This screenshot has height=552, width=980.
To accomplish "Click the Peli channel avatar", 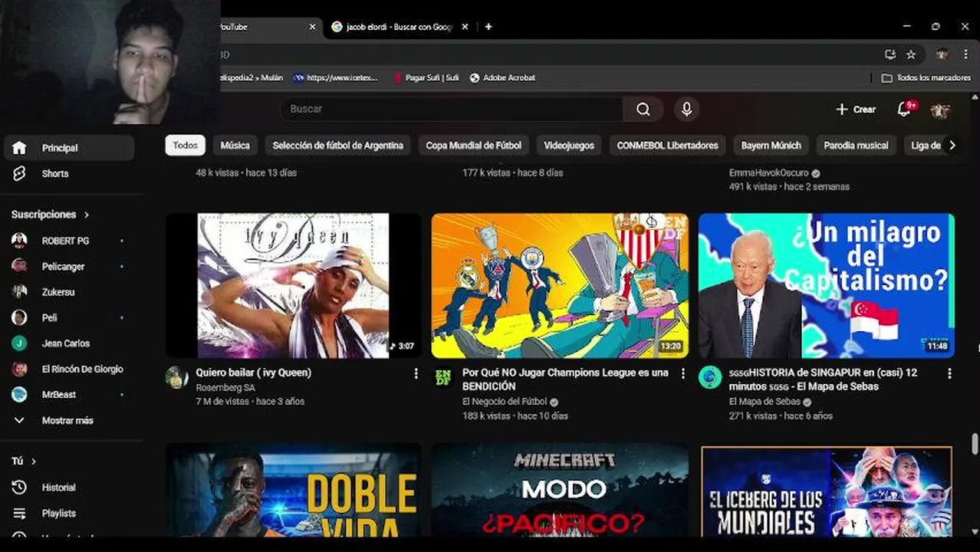I will point(19,317).
